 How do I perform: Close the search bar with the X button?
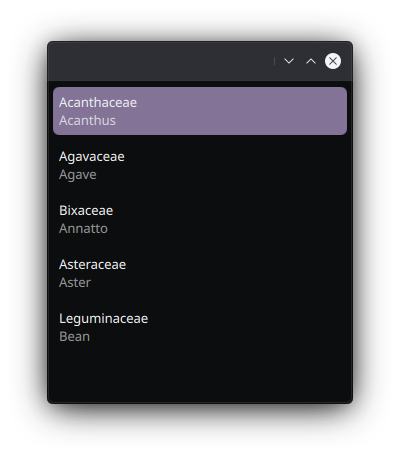coord(333,61)
